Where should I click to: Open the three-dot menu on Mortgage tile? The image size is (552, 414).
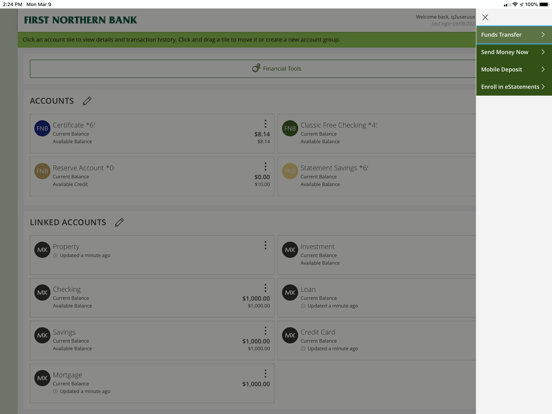pyautogui.click(x=265, y=374)
